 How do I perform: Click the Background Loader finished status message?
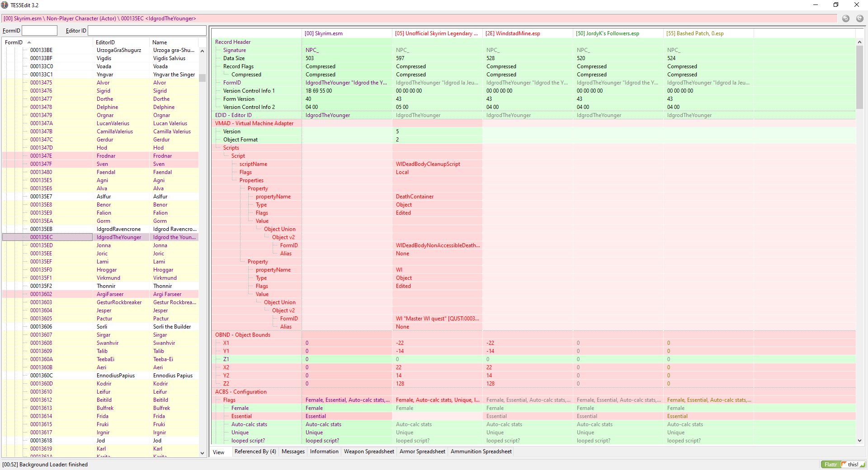click(45, 465)
